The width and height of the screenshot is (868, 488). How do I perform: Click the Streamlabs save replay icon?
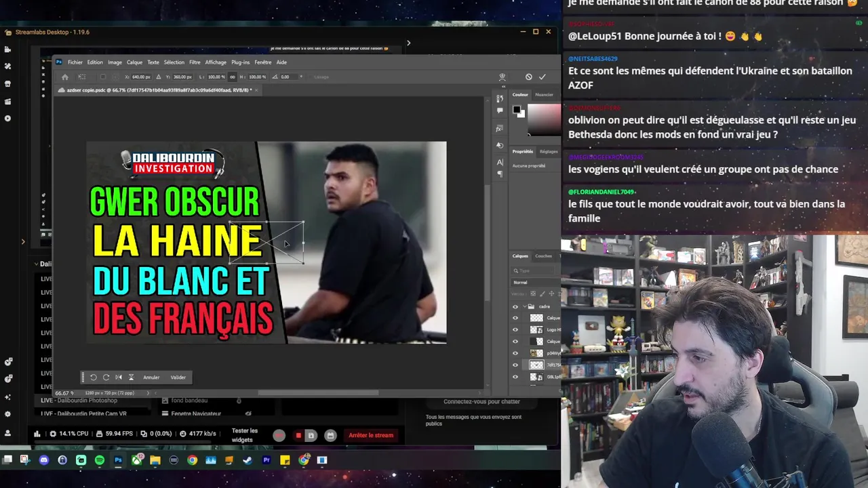coord(311,436)
